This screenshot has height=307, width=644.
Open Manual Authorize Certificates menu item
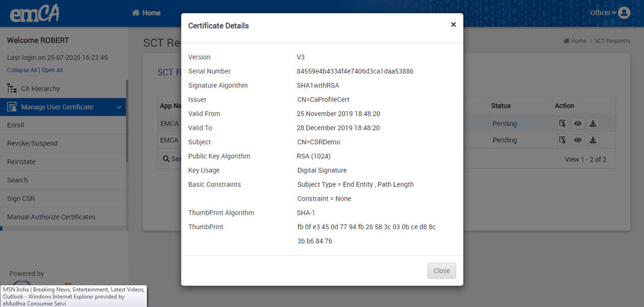point(51,217)
